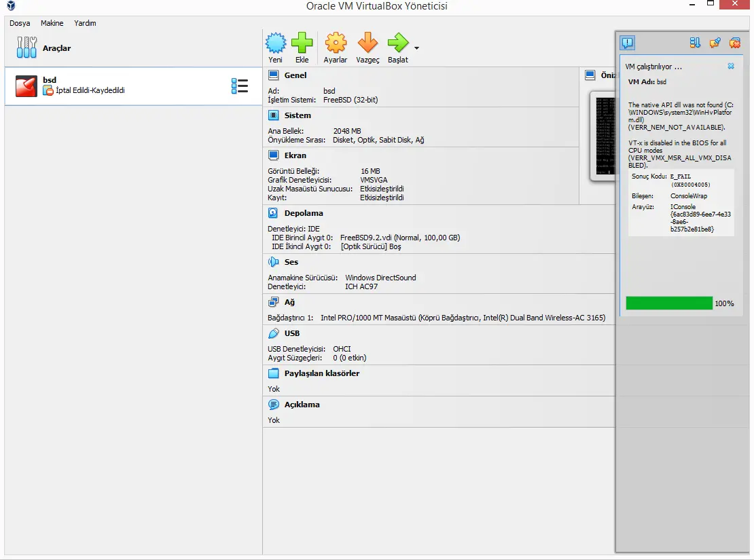The image size is (754, 560).
Task: Open the Dosya menu
Action: tap(20, 23)
